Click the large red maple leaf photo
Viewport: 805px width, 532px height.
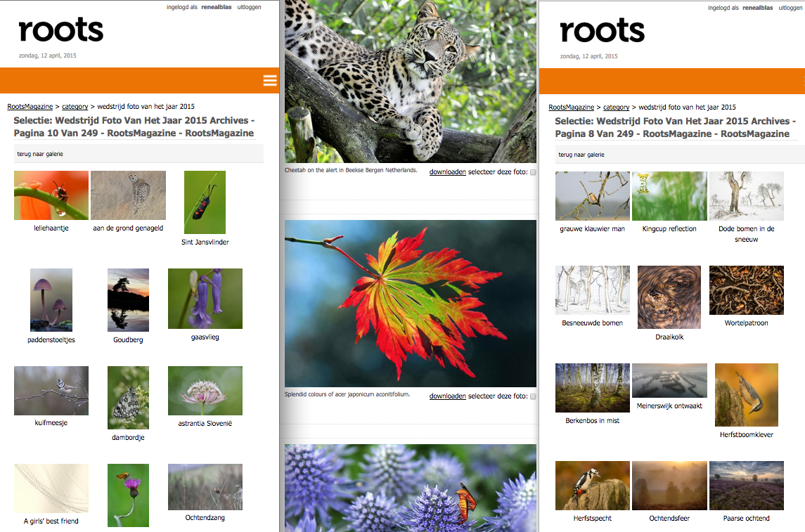click(x=411, y=304)
